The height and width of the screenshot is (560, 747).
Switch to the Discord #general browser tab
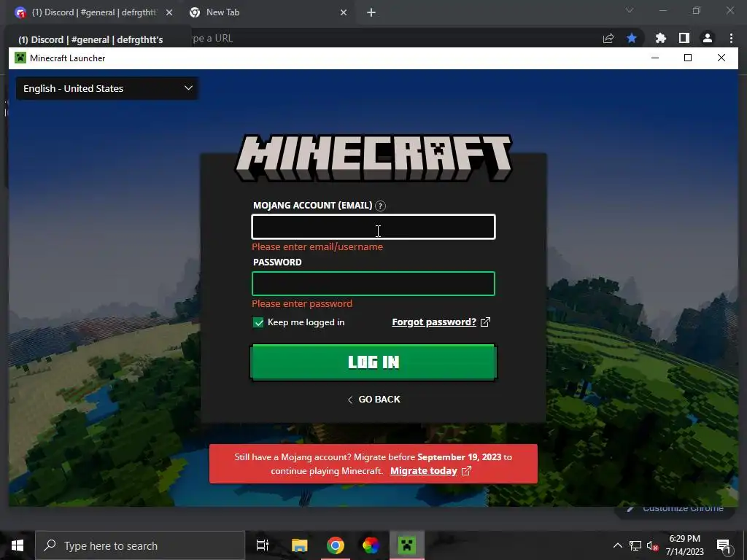(94, 12)
